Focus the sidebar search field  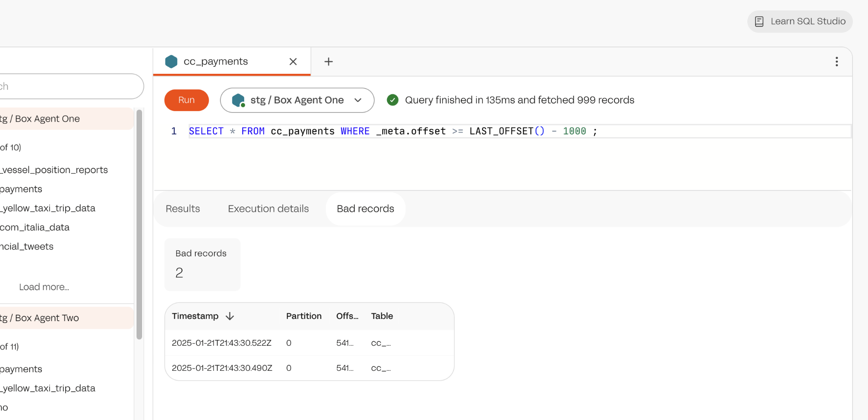68,87
